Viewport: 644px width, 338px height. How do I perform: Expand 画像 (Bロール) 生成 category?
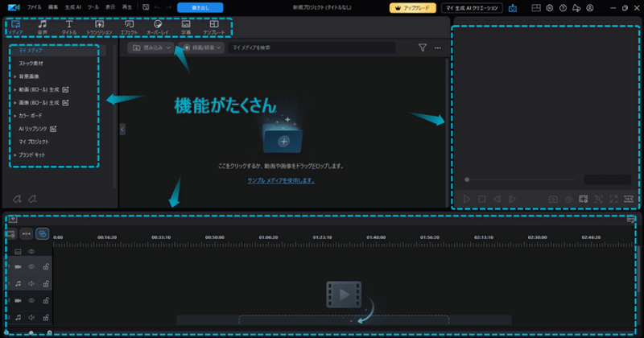pos(15,103)
